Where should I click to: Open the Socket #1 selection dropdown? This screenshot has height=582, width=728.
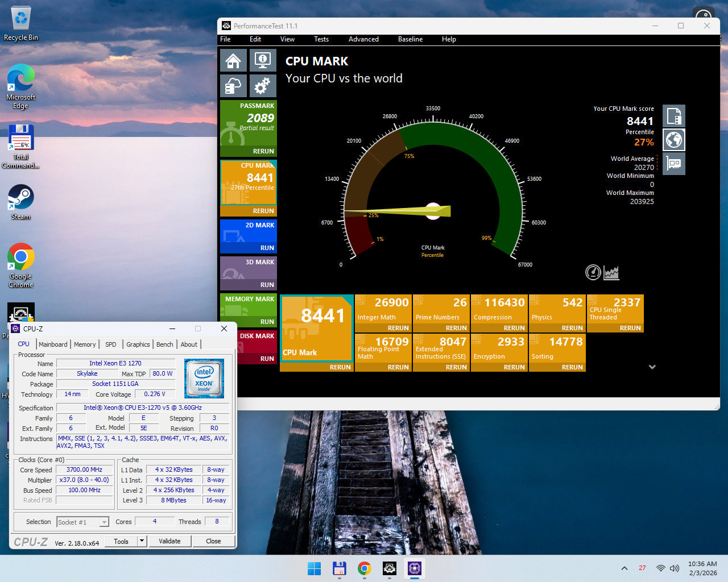click(x=83, y=522)
